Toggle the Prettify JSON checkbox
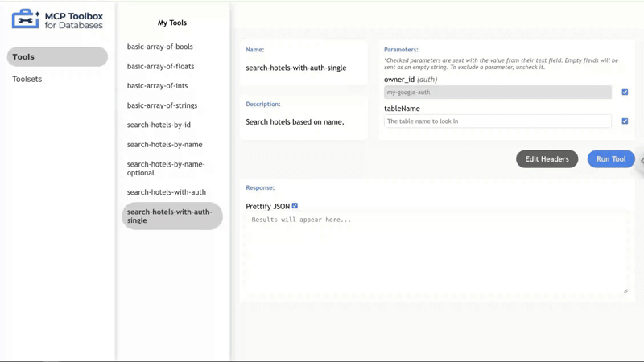 tap(295, 206)
